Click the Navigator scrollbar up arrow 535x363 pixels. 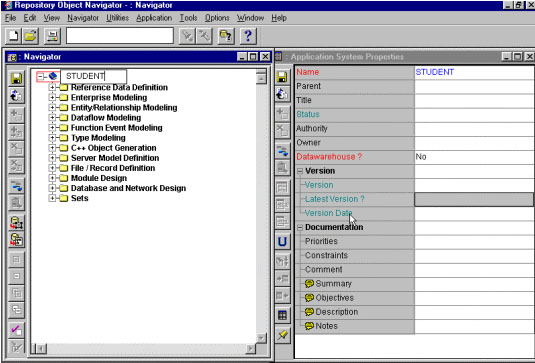(261, 79)
